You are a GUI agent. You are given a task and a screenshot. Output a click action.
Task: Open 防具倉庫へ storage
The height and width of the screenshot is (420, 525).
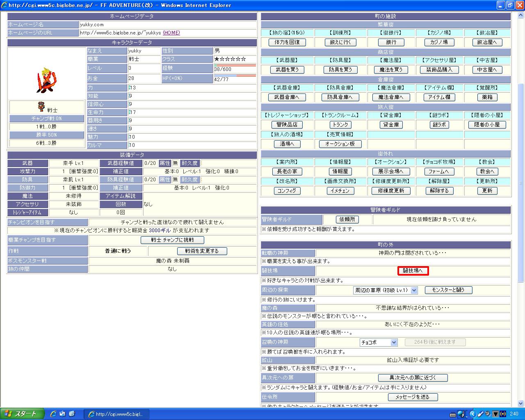pos(340,97)
